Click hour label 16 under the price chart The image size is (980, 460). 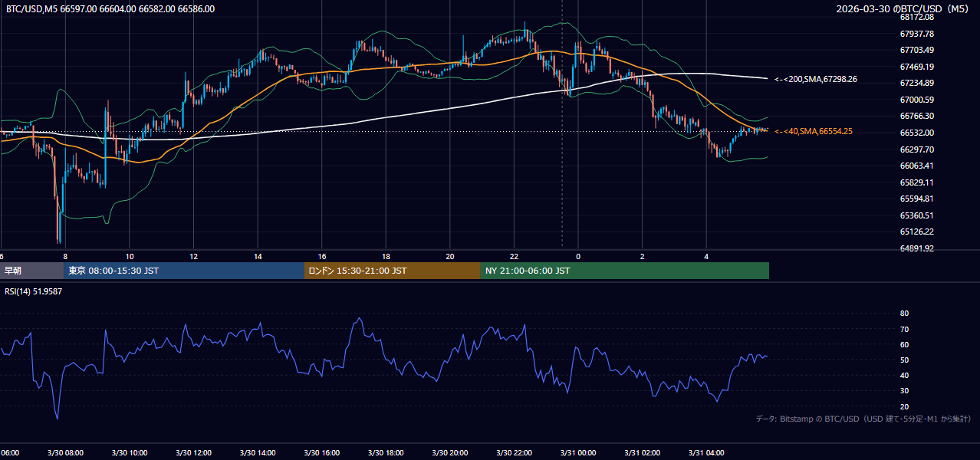coord(321,256)
